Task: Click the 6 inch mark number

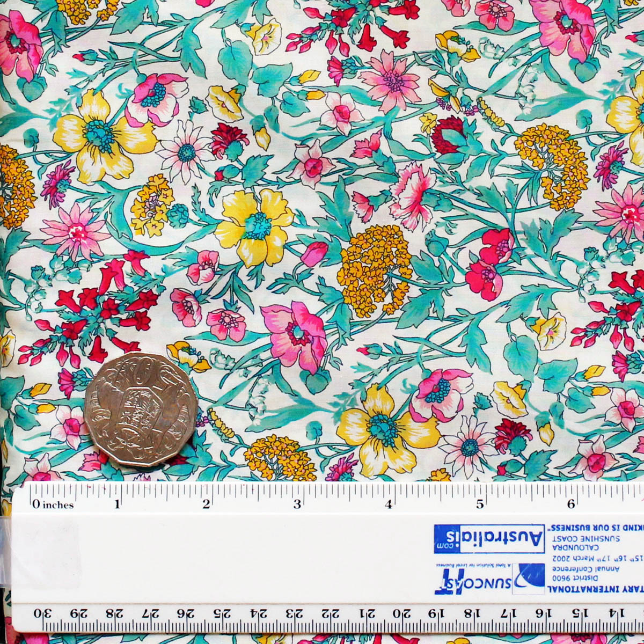Action: (x=571, y=504)
